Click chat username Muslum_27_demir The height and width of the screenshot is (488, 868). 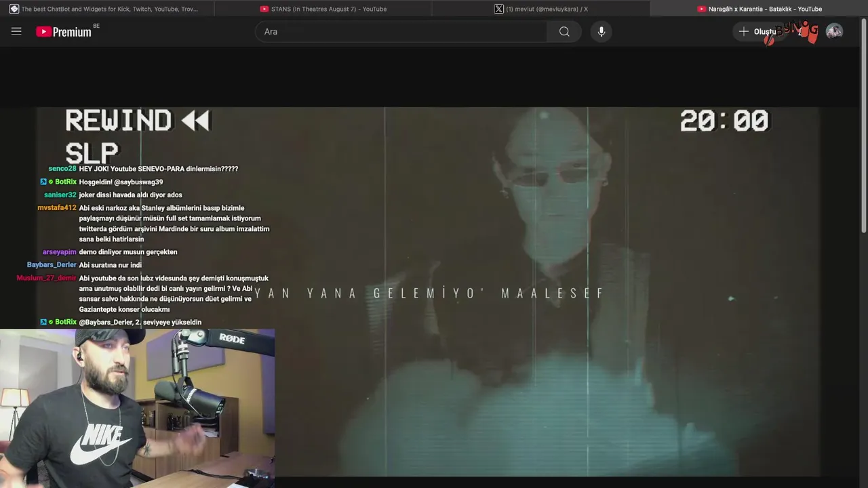click(46, 279)
